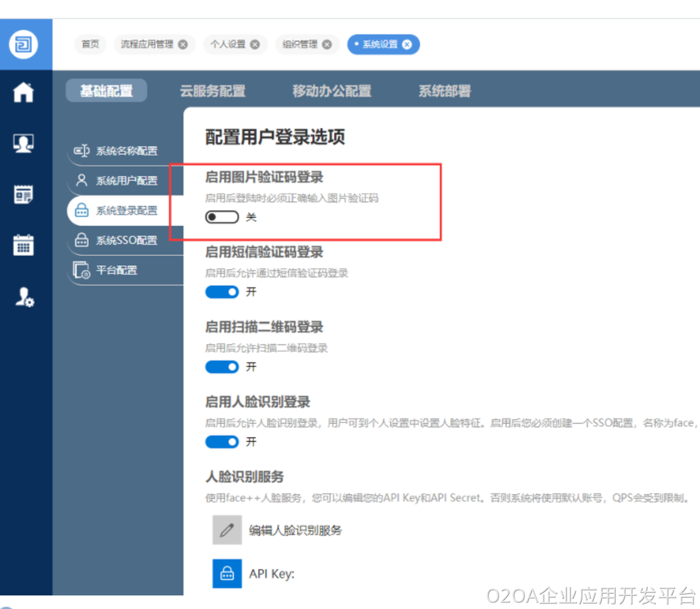Enable image captcha login toggle
Image resolution: width=700 pixels, height=609 pixels.
(222, 217)
